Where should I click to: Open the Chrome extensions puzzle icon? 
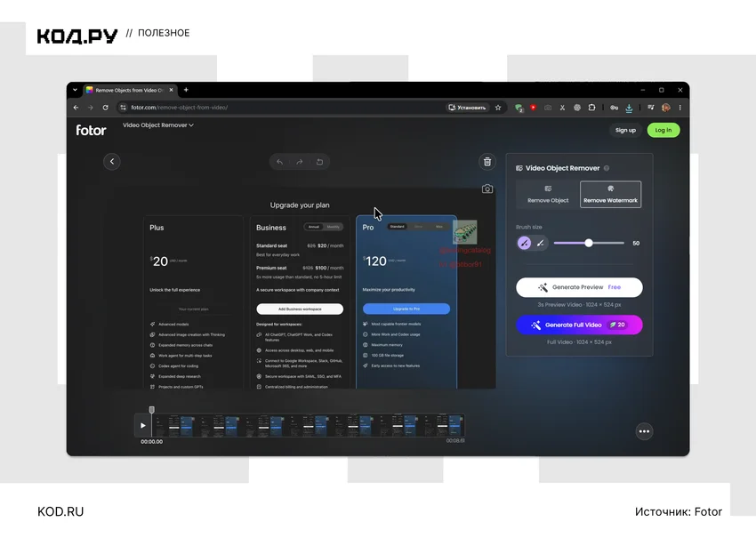pyautogui.click(x=591, y=108)
